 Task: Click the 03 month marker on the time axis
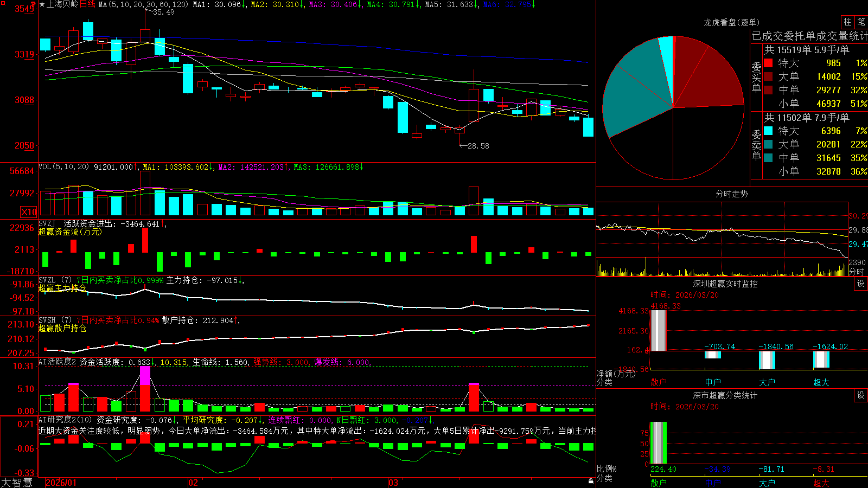coord(393,483)
